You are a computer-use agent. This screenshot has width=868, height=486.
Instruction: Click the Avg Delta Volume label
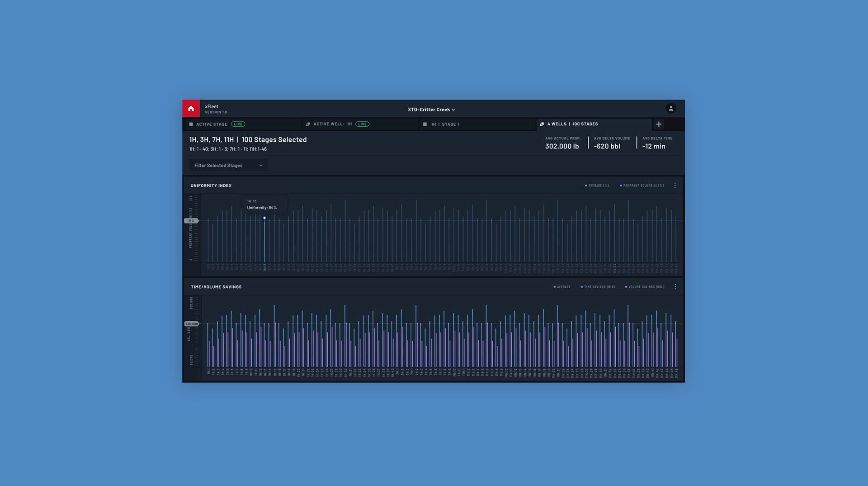612,138
